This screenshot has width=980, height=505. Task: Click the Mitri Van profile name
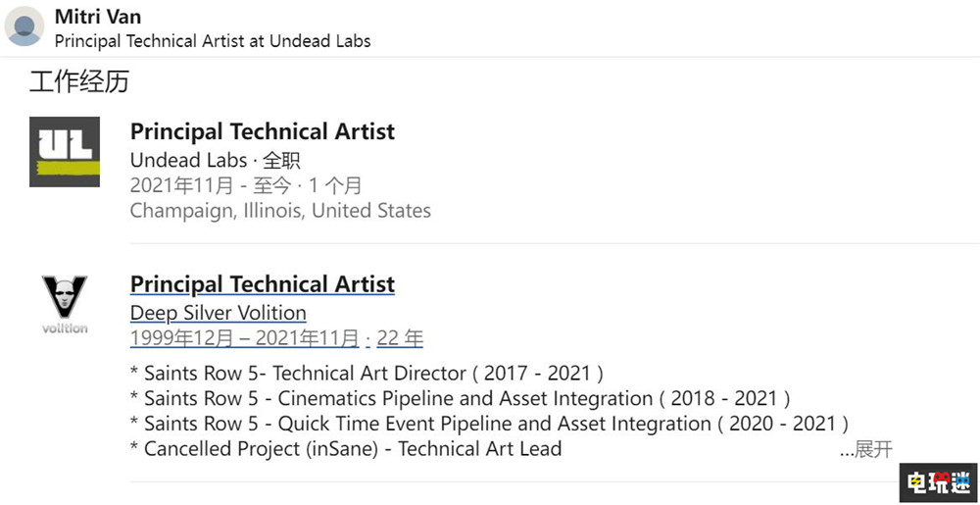(x=100, y=16)
